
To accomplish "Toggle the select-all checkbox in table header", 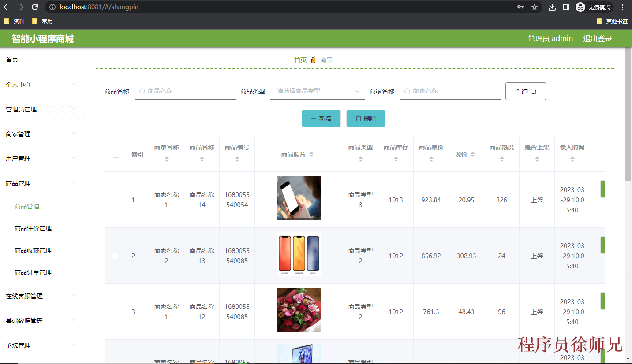I will click(x=116, y=155).
